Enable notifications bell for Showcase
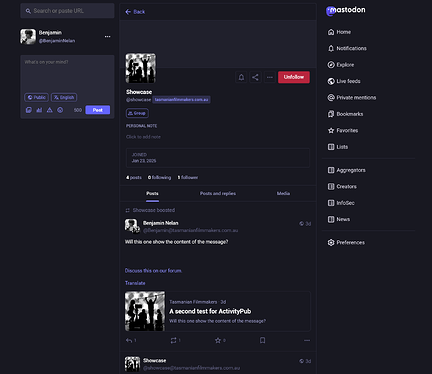Viewport: 432px width, 374px height. 241,77
